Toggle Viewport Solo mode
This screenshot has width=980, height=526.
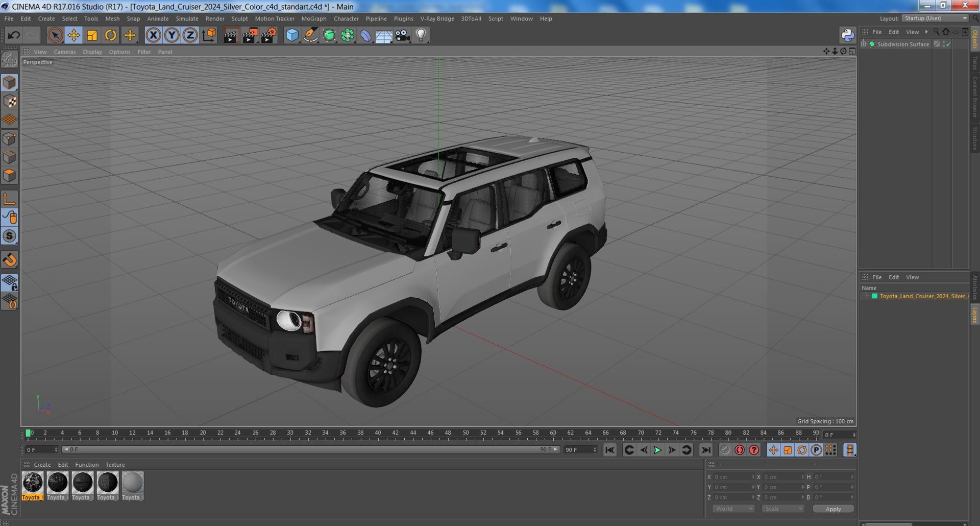(9, 236)
